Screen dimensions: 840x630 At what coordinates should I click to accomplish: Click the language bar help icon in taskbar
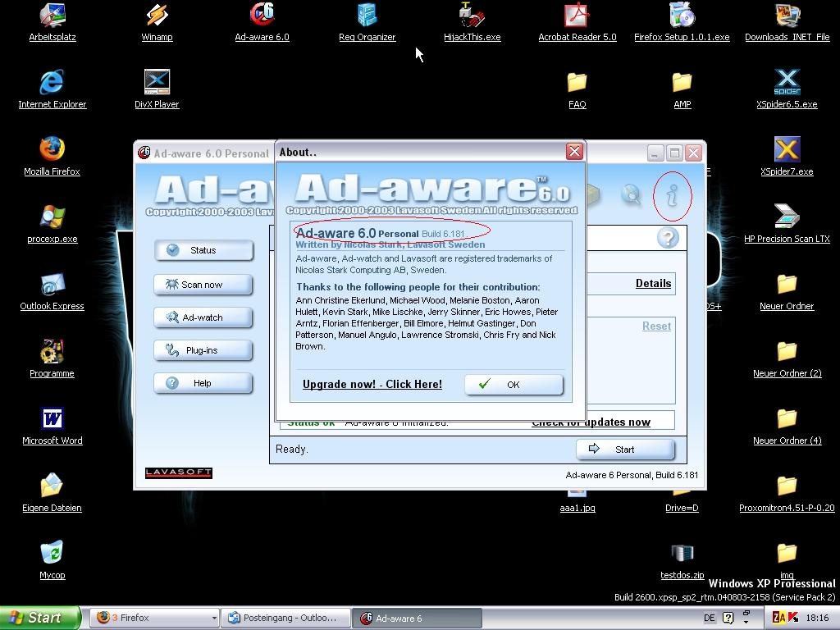(728, 618)
